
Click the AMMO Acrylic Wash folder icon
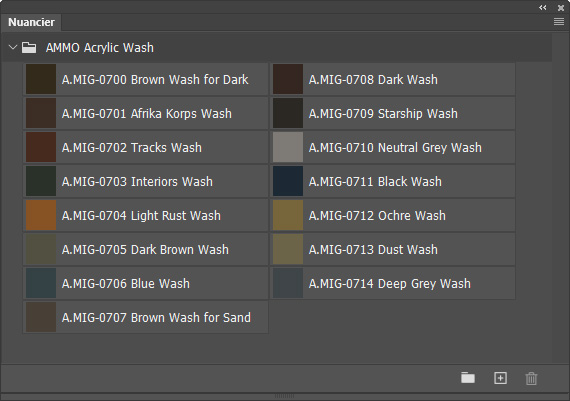tap(29, 47)
